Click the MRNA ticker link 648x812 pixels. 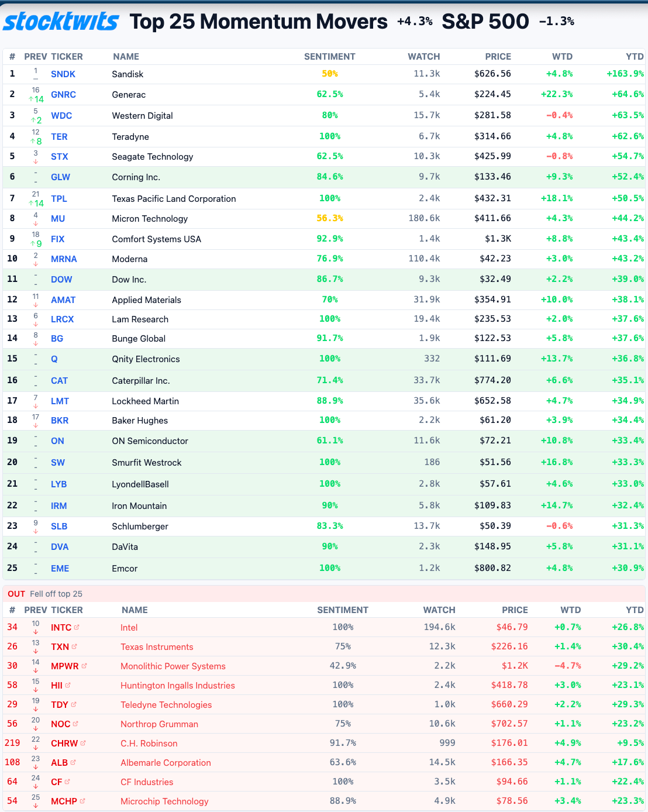(x=64, y=259)
